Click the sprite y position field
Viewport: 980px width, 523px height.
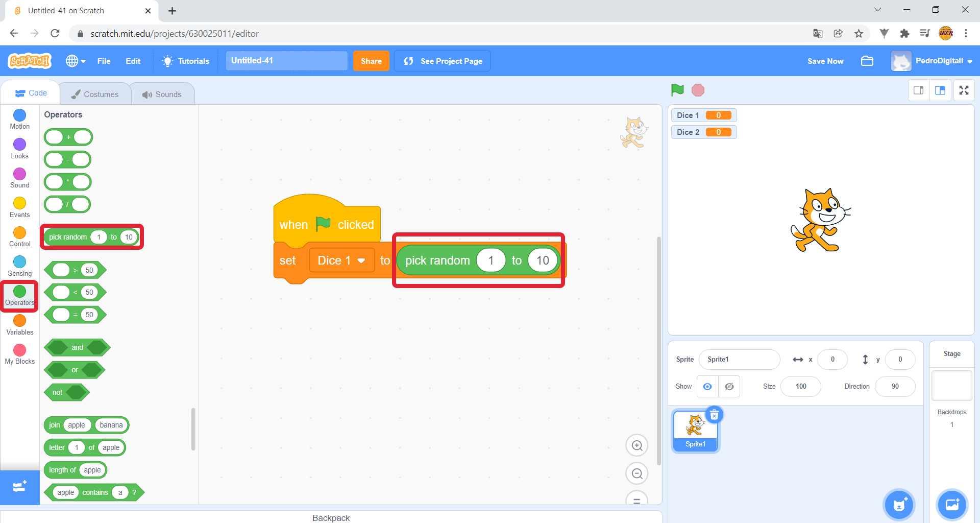pos(900,360)
